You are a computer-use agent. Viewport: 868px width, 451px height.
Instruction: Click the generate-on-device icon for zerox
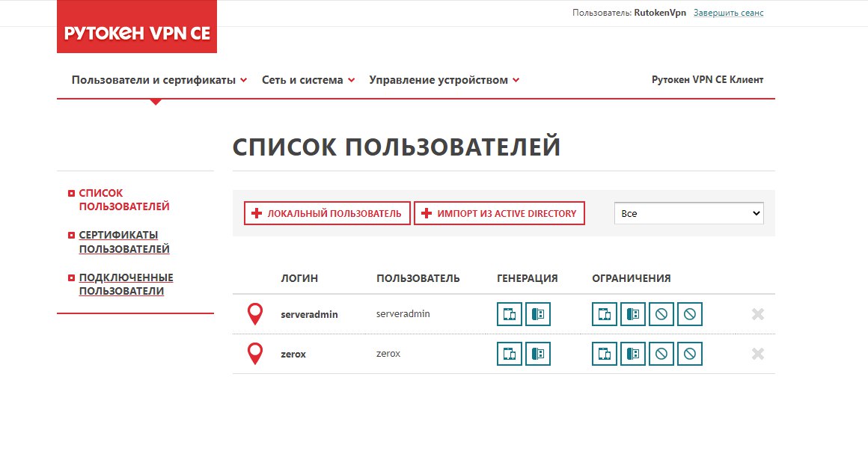click(x=510, y=355)
